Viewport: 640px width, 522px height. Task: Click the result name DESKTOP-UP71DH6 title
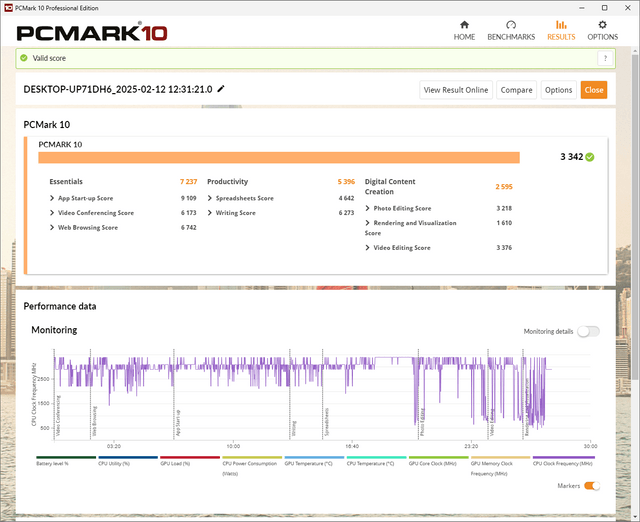118,89
